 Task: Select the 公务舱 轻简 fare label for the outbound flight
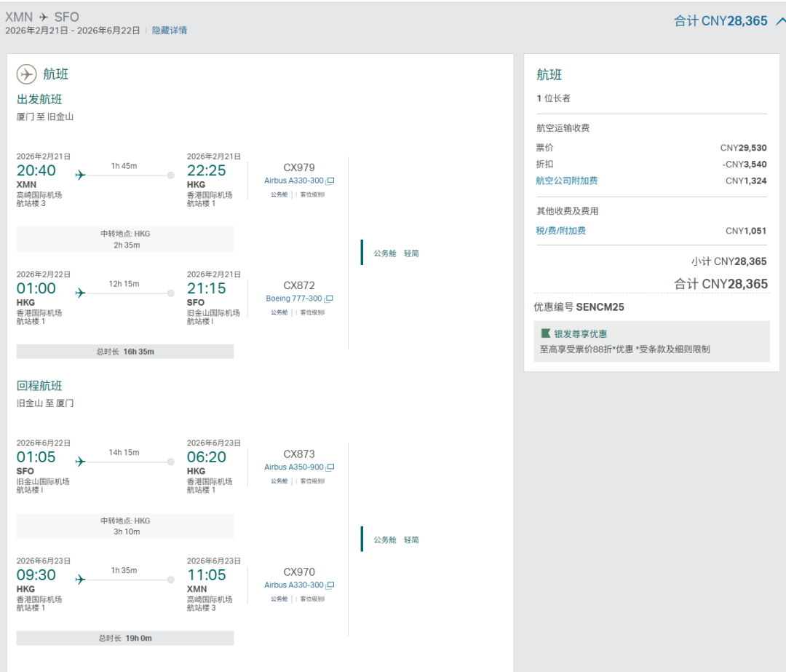point(396,253)
